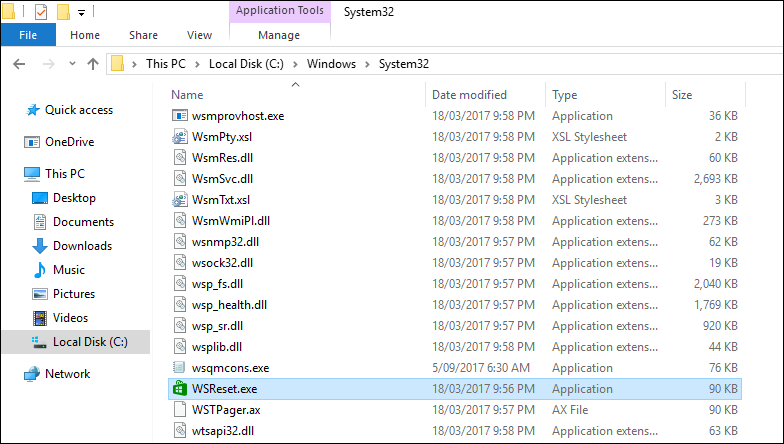Open Music in the navigation pane
The width and height of the screenshot is (784, 444).
69,270
